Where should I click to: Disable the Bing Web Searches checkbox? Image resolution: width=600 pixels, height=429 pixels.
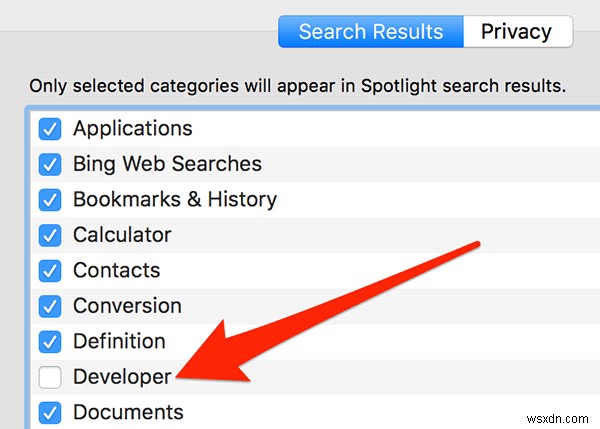click(50, 164)
